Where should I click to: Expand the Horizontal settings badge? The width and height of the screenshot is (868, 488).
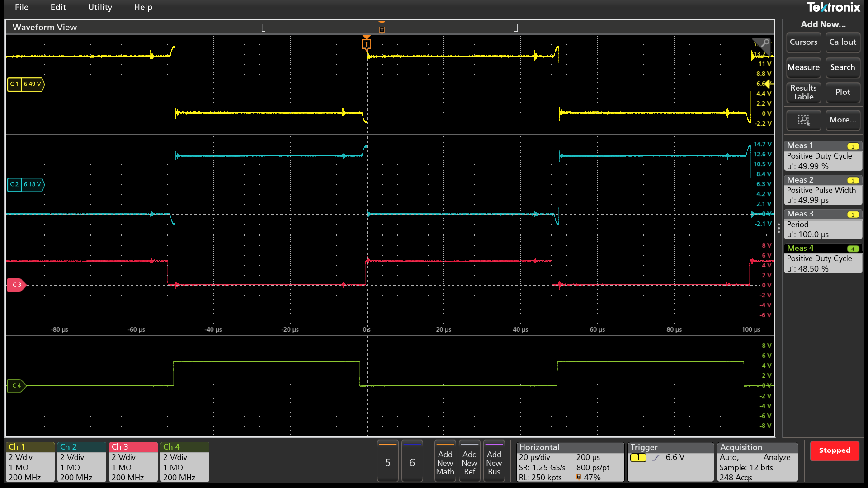570,462
